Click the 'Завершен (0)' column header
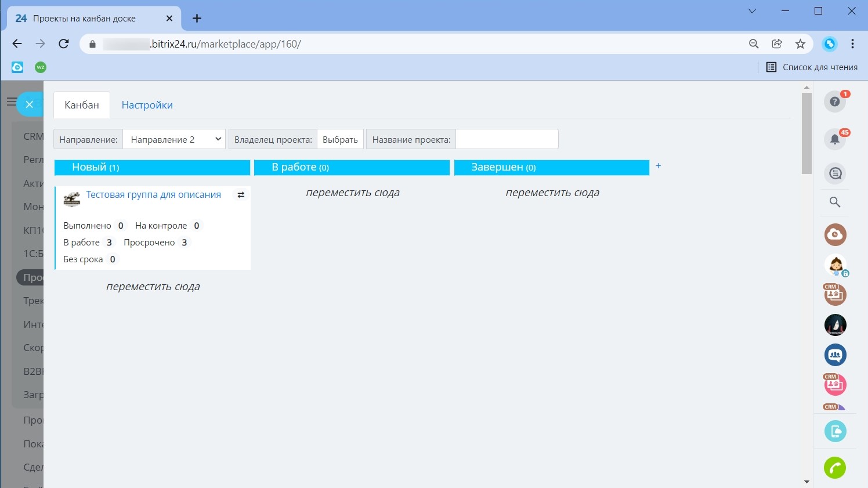Image resolution: width=868 pixels, height=488 pixels. pos(552,167)
